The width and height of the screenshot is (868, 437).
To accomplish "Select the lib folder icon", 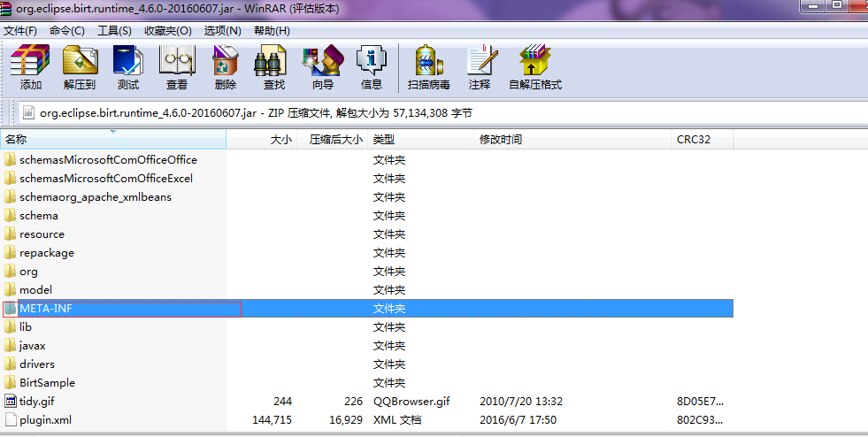I will 10,327.
